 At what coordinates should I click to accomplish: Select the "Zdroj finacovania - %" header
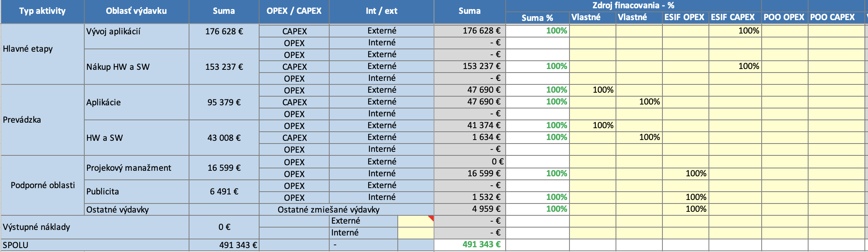point(633,6)
